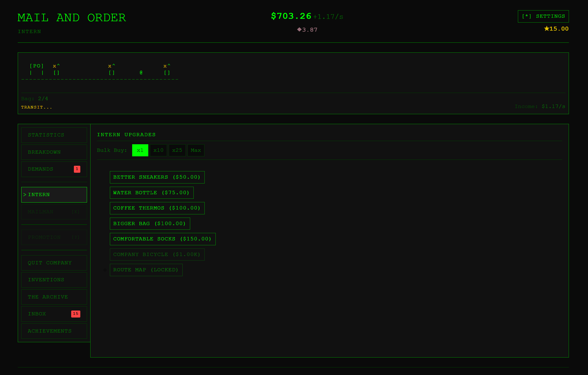Click the locked Promotion tab
The width and height of the screenshot is (588, 375).
point(54,237)
